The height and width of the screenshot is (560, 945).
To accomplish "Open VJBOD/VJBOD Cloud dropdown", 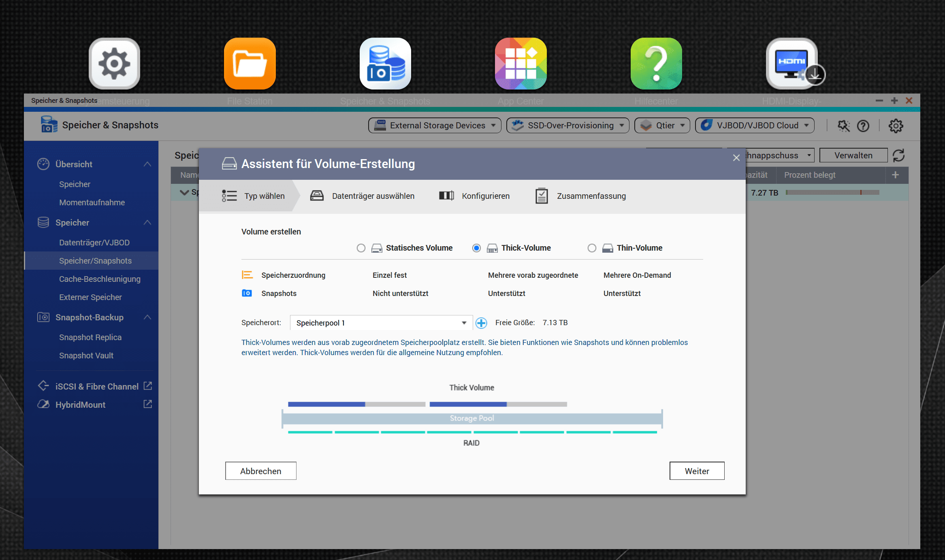I will (755, 126).
